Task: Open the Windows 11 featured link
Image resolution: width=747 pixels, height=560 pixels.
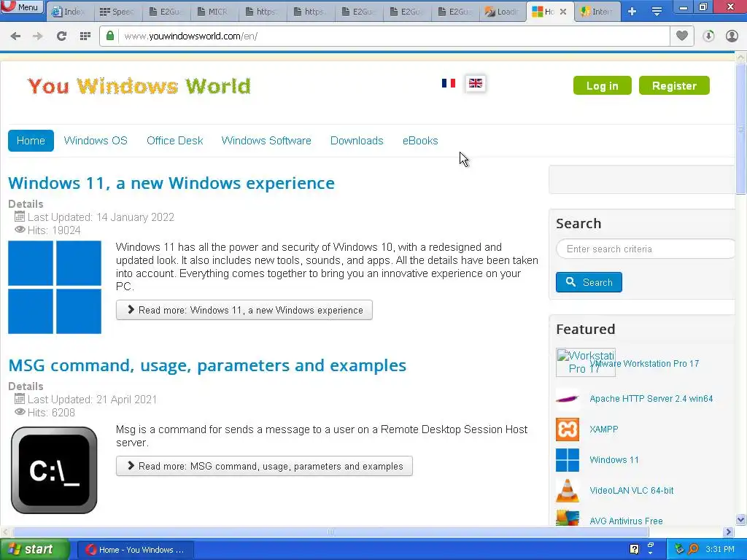Action: coord(614,459)
